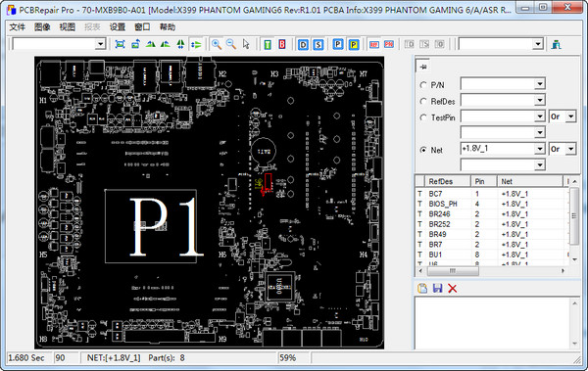Open the second Net dropdown below
Viewport: 588px width, 371px height.
539,164
